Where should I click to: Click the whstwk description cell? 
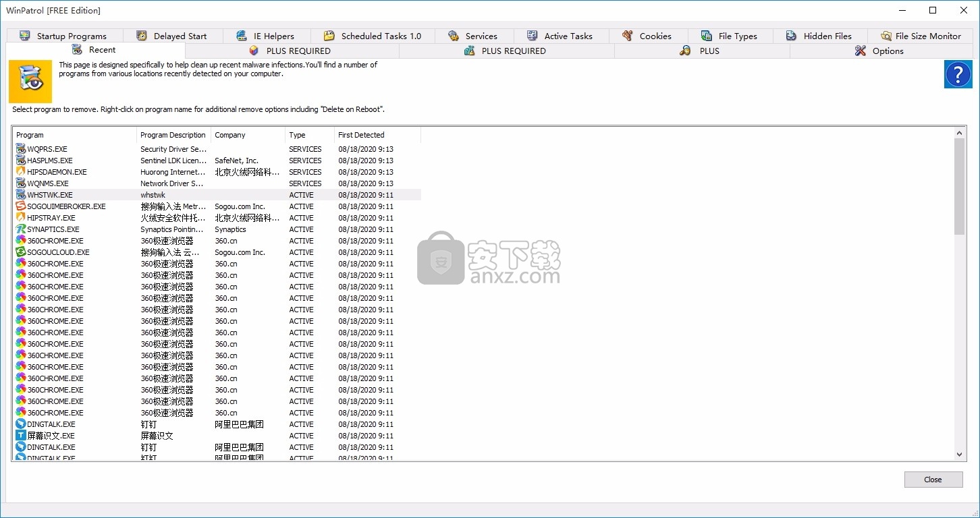coord(153,195)
